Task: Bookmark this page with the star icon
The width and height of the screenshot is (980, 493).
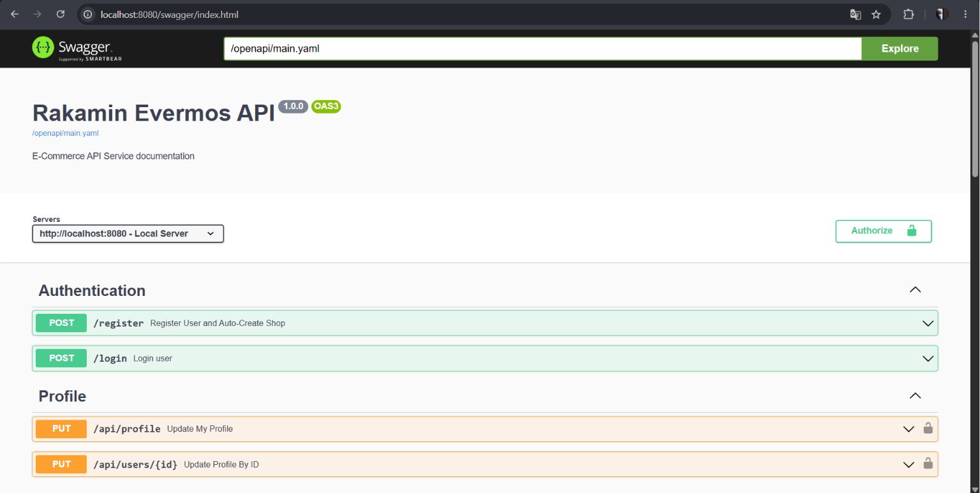Action: (876, 14)
